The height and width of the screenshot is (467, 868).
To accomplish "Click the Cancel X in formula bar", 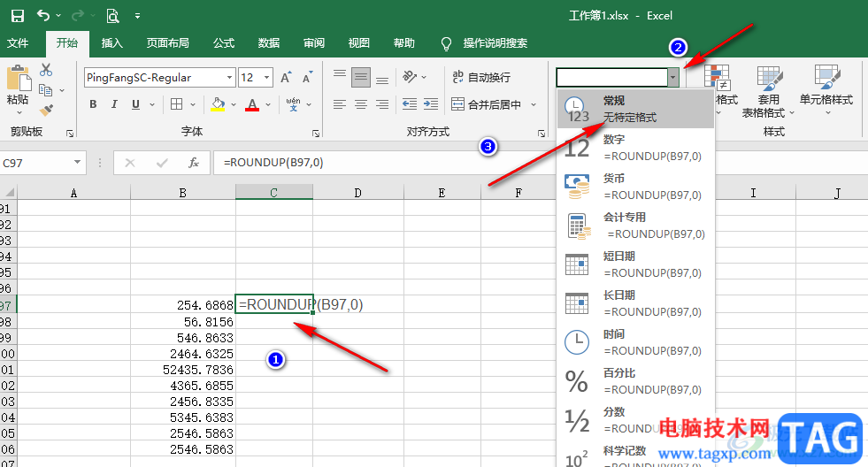I will pyautogui.click(x=129, y=163).
